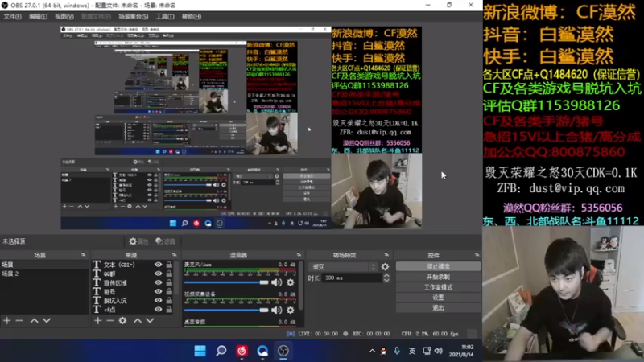Open the 文件(F) menu

pyautogui.click(x=12, y=16)
